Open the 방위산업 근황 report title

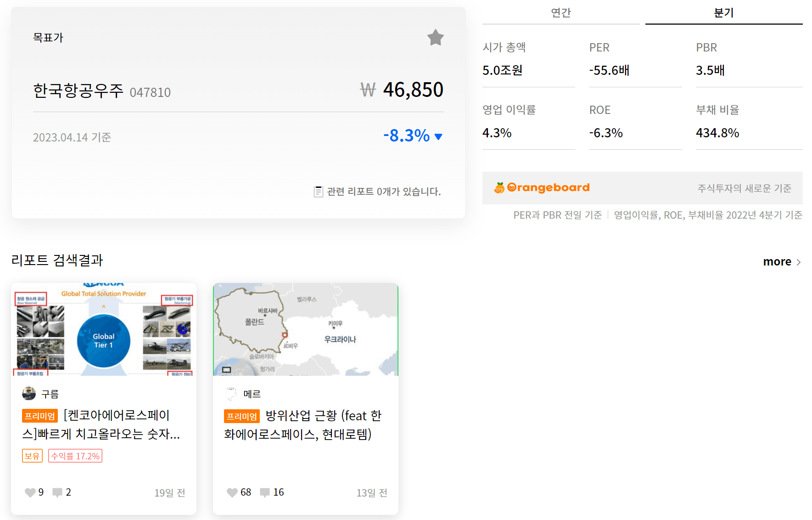pyautogui.click(x=303, y=425)
